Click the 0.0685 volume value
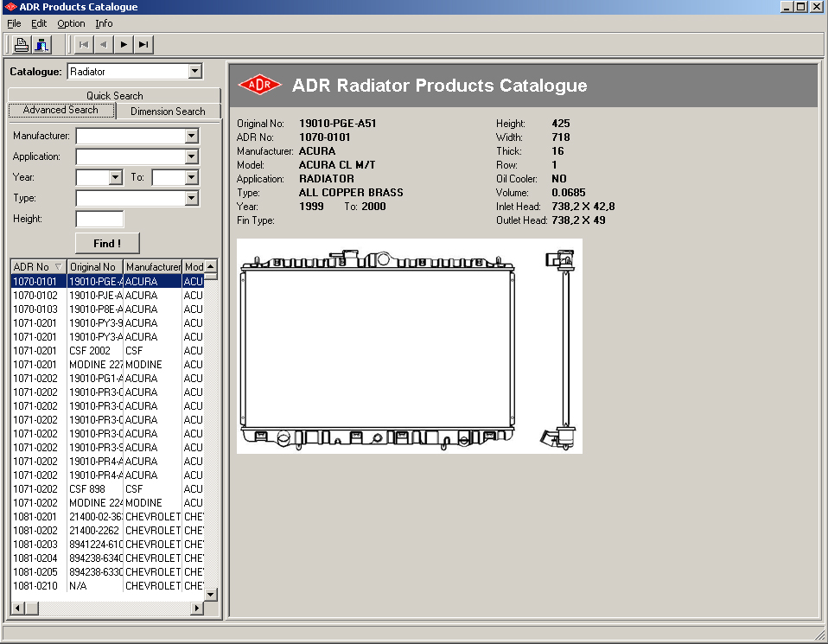828x644 pixels. 568,192
